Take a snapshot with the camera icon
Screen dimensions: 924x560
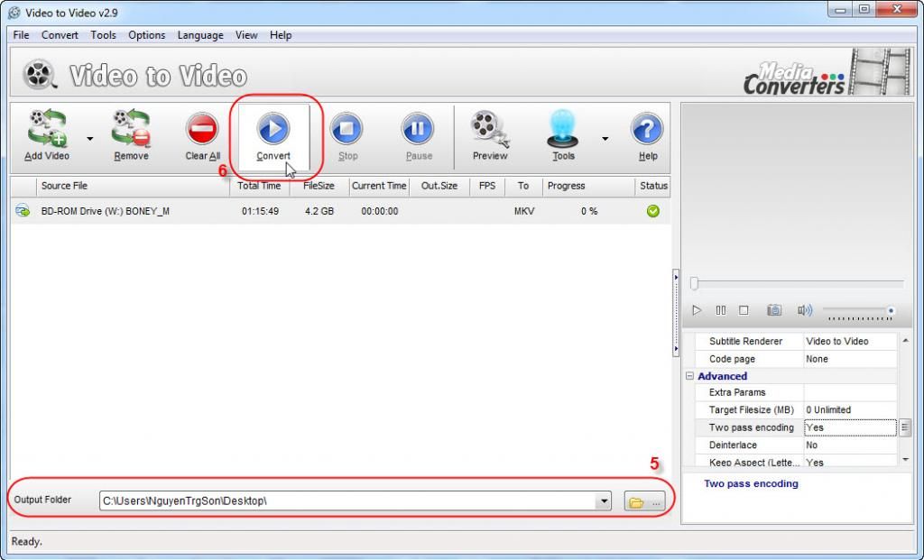pyautogui.click(x=773, y=310)
